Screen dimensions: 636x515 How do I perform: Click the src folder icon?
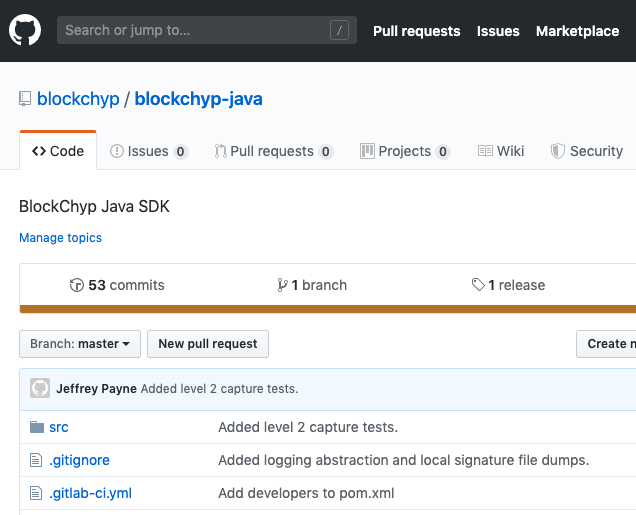tap(37, 427)
